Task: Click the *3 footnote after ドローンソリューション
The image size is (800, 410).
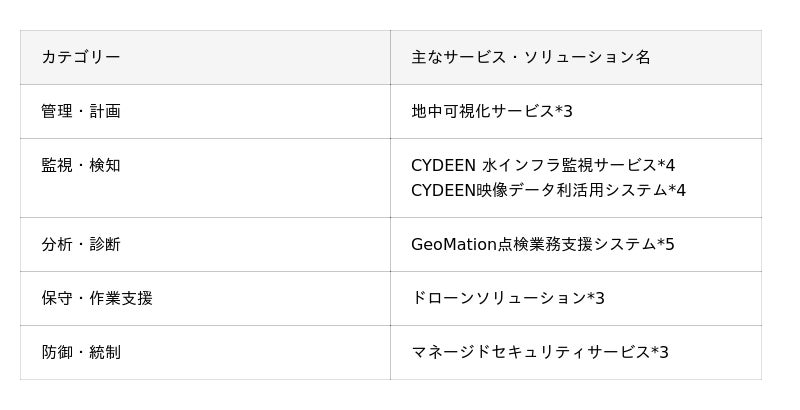Action: tap(596, 298)
